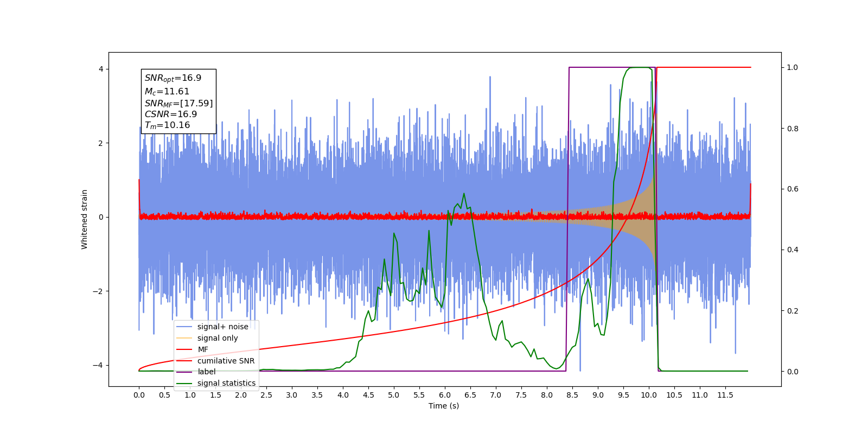This screenshot has width=868, height=434.
Task: Click the 9.0 tick on the time axis
Action: click(598, 395)
